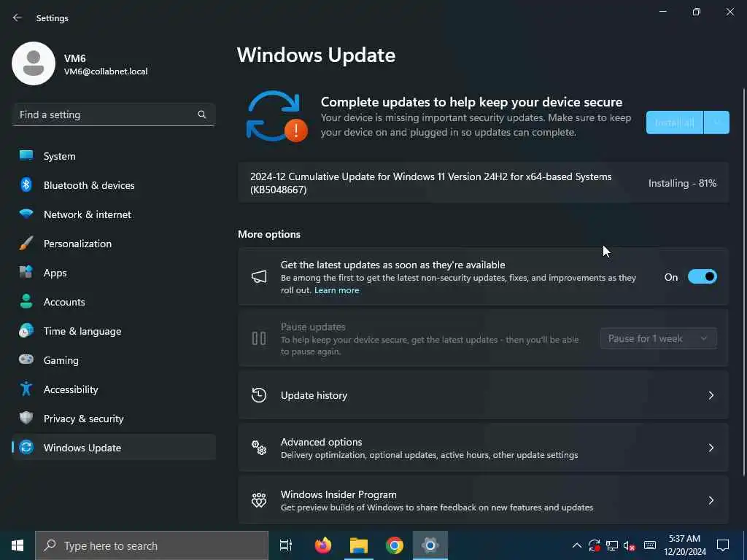Screen dimensions: 747x560
Task: Click the Windows Insider Program hearts icon
Action: (x=259, y=499)
